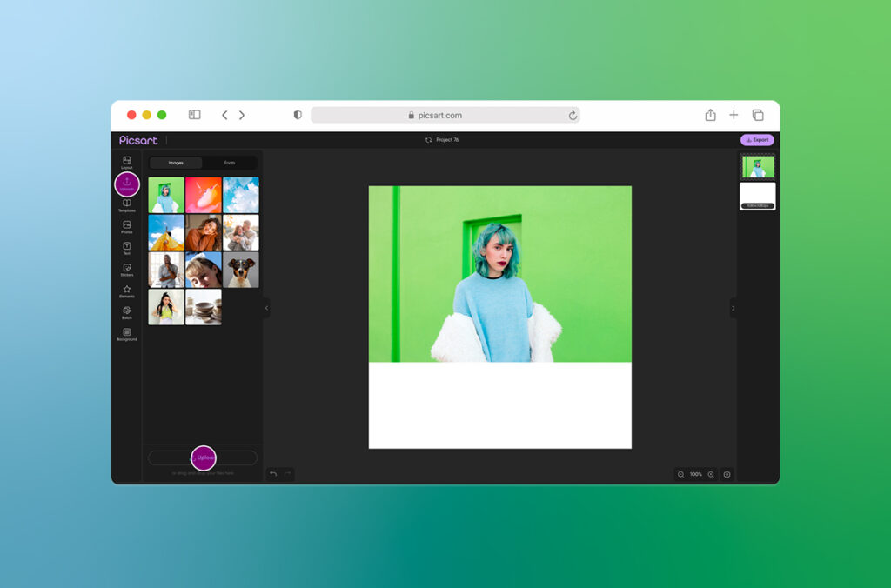Zoom in on the canvas
The width and height of the screenshot is (891, 588).
(x=711, y=474)
